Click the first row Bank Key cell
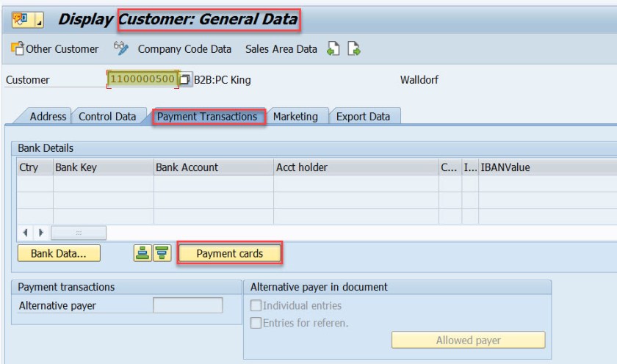The height and width of the screenshot is (364, 617). pos(103,183)
